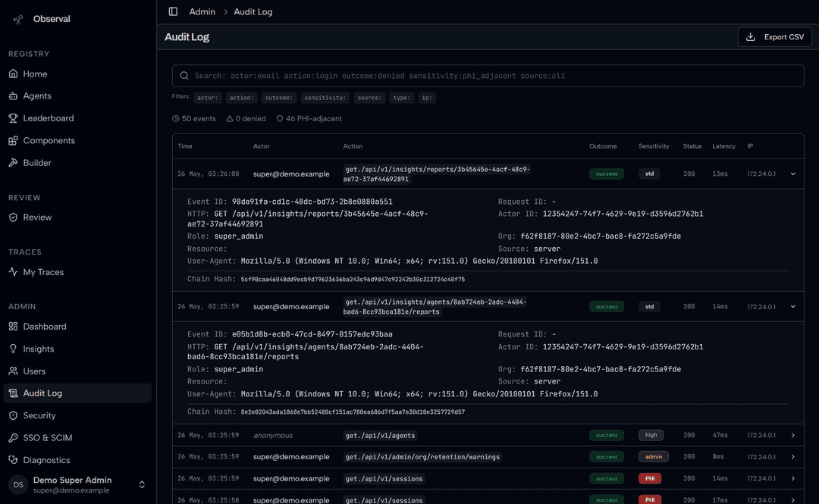Click the Export CSV download icon

(x=751, y=37)
